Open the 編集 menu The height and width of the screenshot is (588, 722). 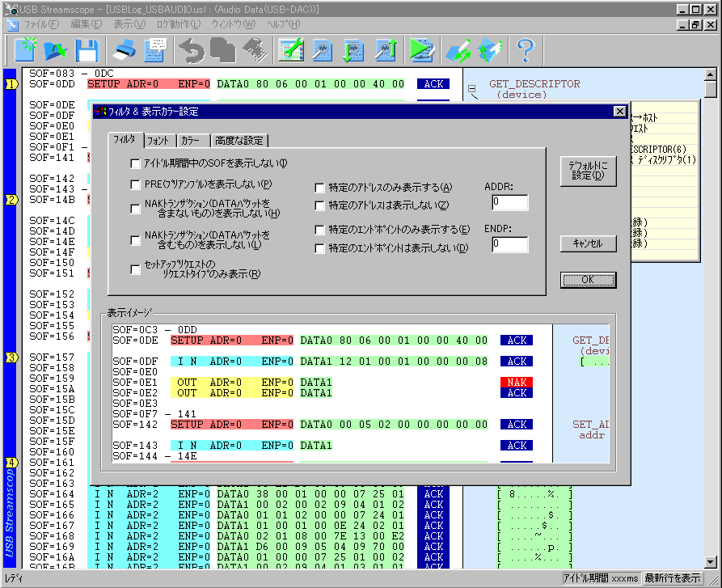tap(86, 24)
